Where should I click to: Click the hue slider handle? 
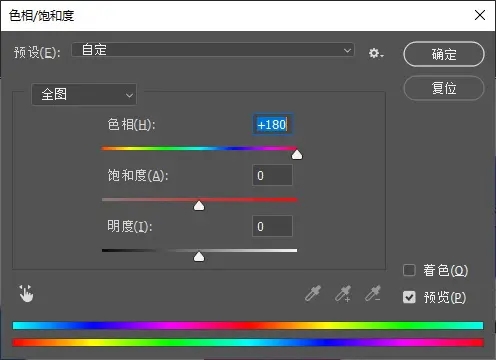(297, 154)
